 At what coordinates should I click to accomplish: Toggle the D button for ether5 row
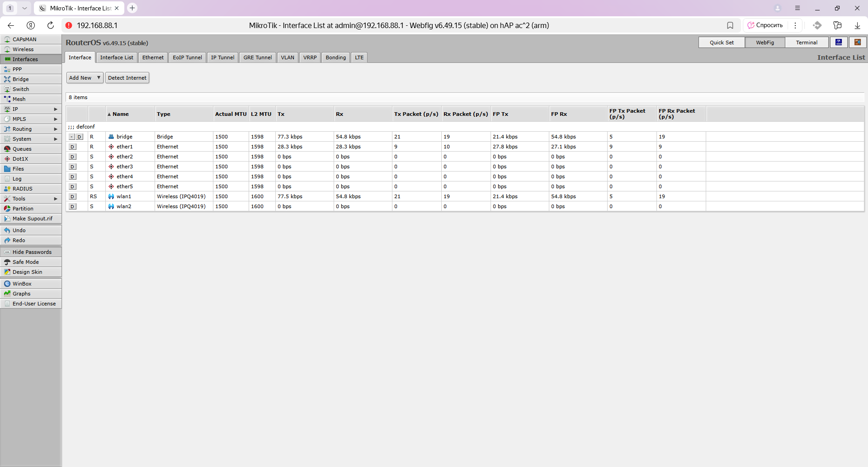[72, 186]
